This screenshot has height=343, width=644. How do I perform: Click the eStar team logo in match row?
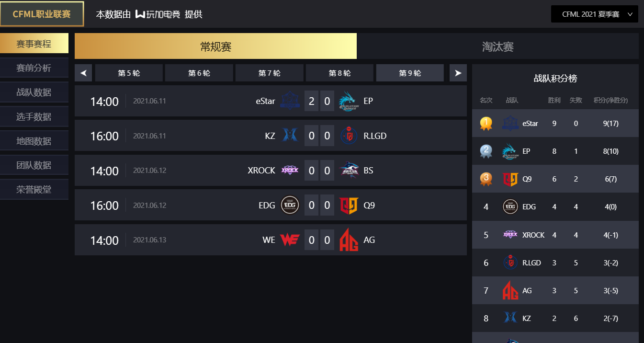pyautogui.click(x=290, y=101)
